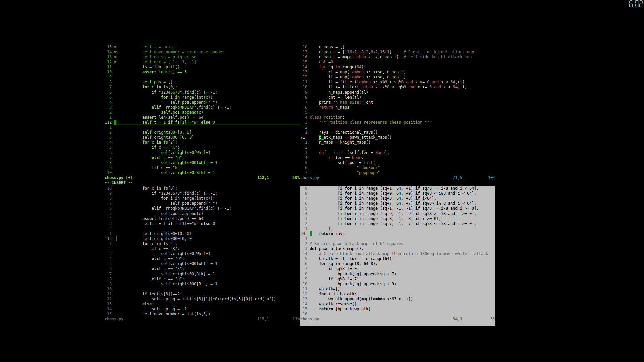This screenshot has width=644, height=362.
Task: Click the '10%' scroll percentage indicator
Action: click(x=491, y=178)
